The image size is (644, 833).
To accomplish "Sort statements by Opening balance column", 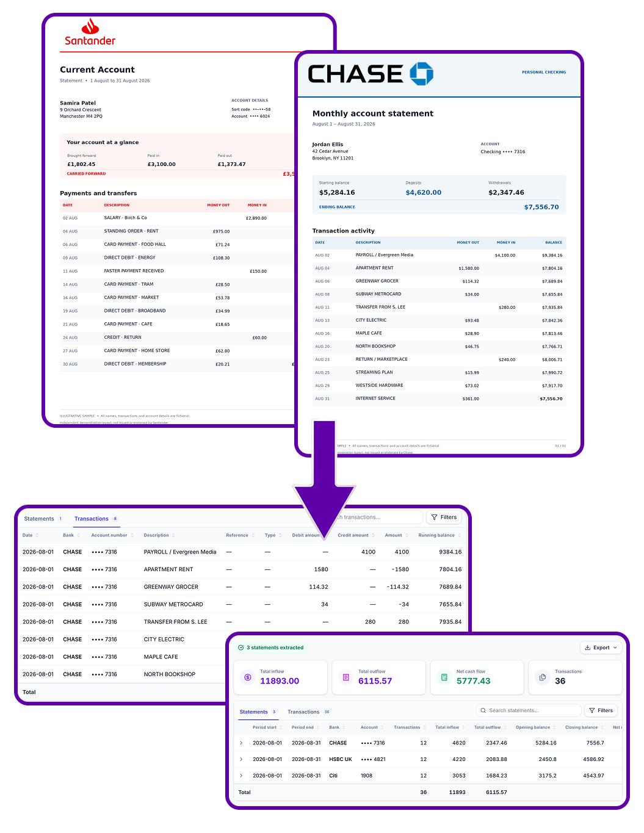I will pyautogui.click(x=536, y=727).
